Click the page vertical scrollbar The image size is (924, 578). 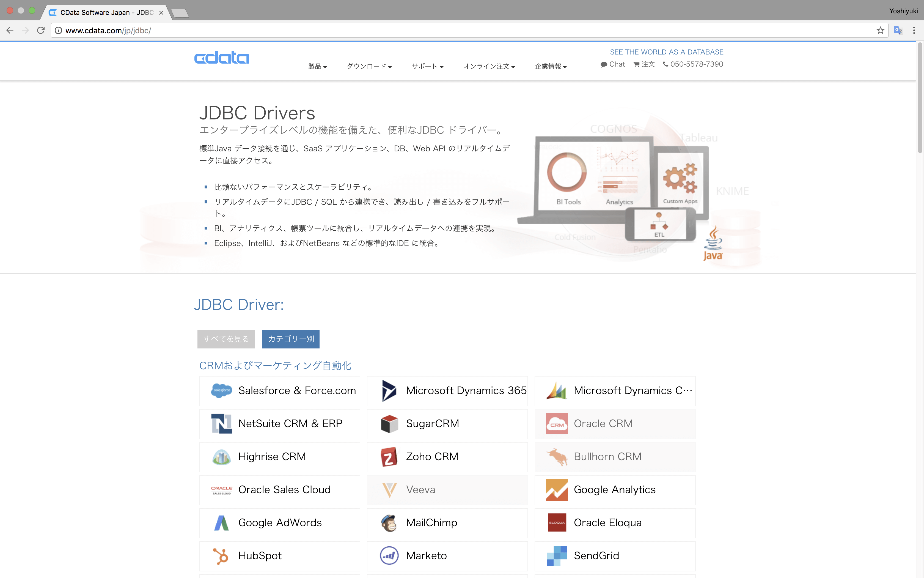click(x=919, y=99)
